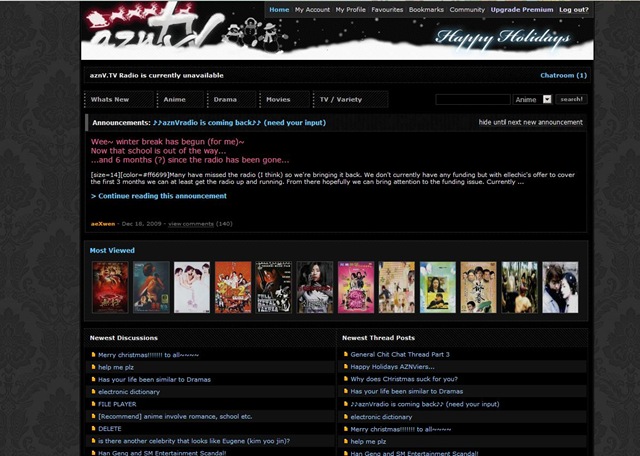
Task: Click view comments on the announcement
Action: point(191,224)
